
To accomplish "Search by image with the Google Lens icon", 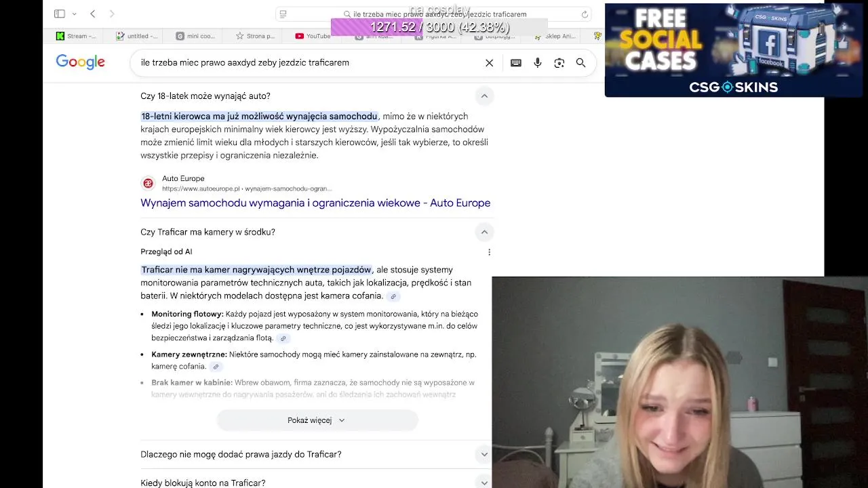I will point(559,63).
